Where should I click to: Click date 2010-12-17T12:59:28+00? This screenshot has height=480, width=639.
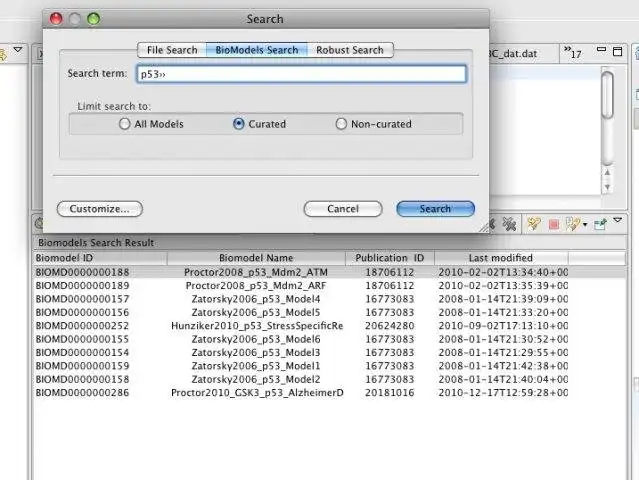tap(503, 392)
